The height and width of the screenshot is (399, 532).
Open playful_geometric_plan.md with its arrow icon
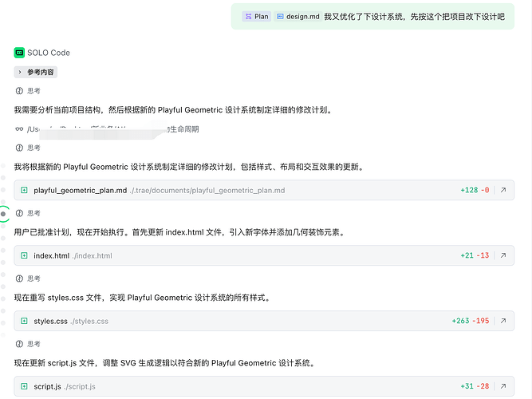click(x=503, y=190)
